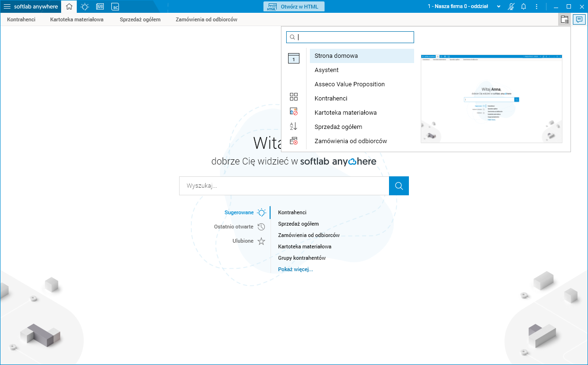Image resolution: width=588 pixels, height=365 pixels.
Task: Open Kontrahenci from suggested list
Action: pos(292,213)
